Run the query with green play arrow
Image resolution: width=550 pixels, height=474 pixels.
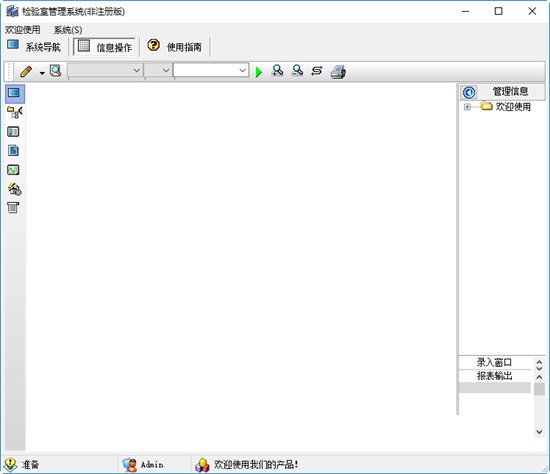click(x=259, y=72)
